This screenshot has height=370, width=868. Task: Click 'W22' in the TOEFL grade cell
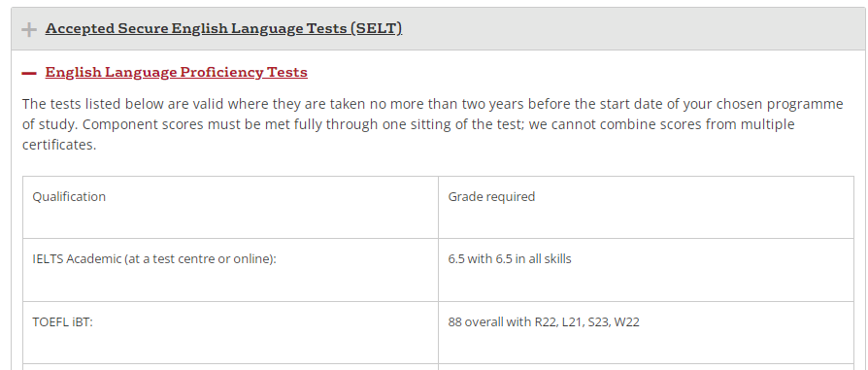pos(627,321)
